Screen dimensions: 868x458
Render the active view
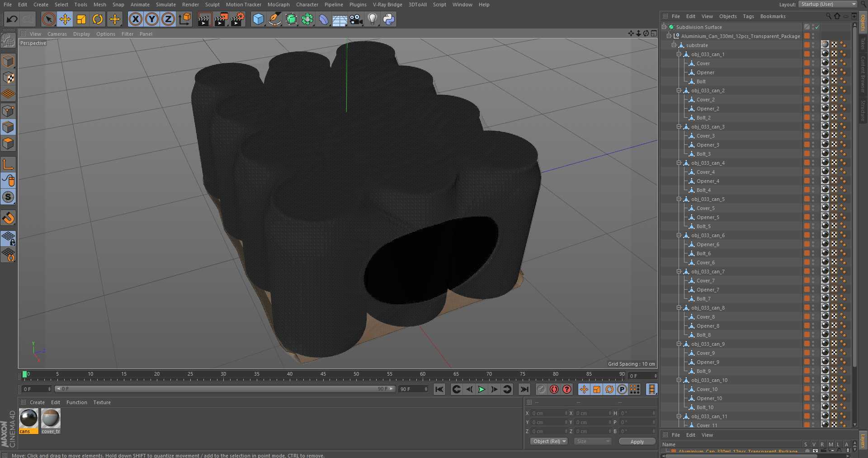(204, 19)
